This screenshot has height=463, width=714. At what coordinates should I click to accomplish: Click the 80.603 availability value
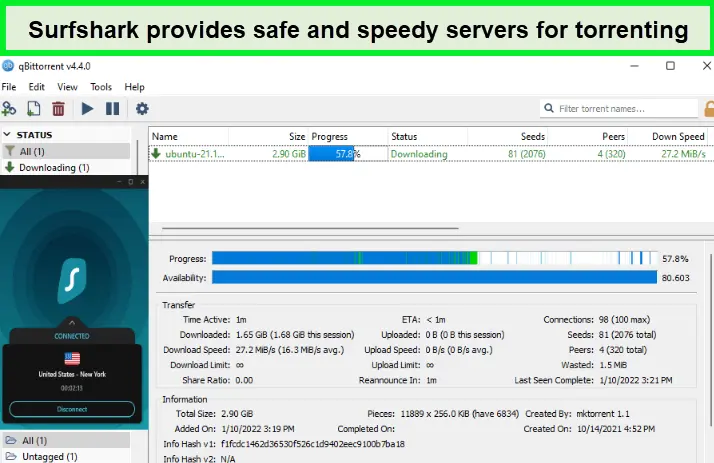[675, 278]
